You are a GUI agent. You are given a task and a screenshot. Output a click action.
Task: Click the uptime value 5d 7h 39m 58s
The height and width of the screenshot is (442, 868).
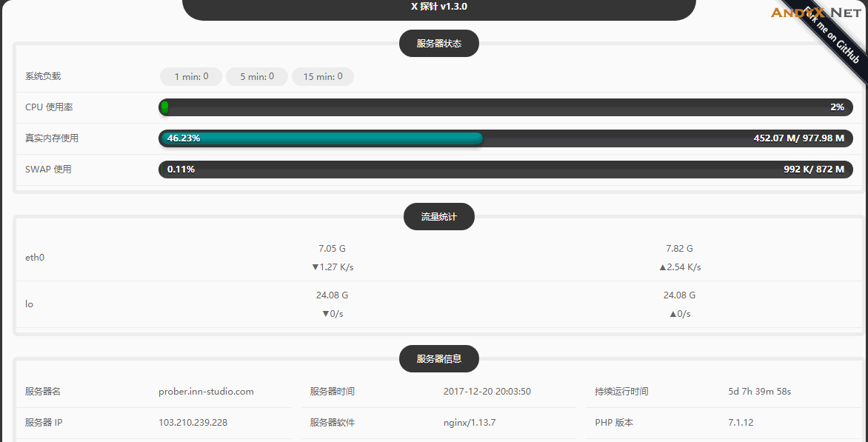[x=759, y=392]
